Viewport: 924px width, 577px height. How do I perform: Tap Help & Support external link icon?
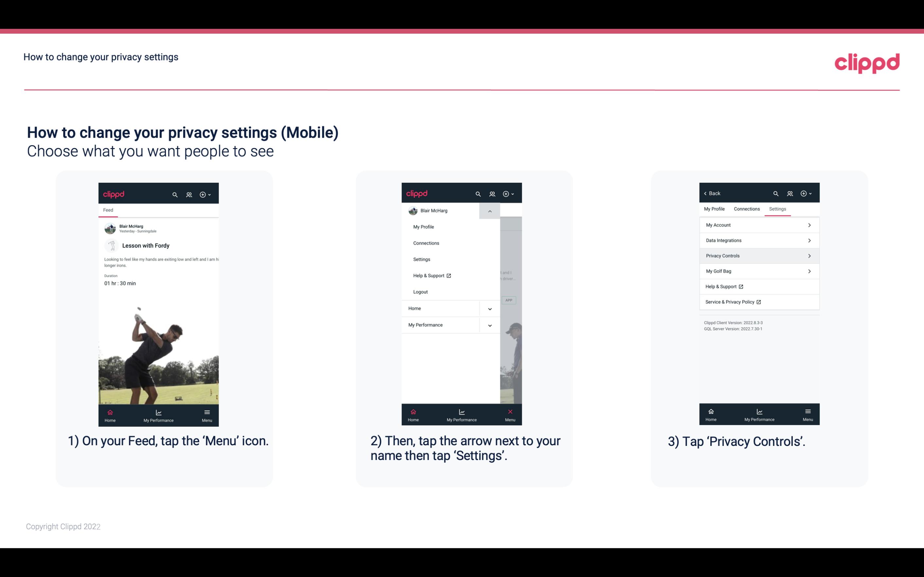(x=740, y=286)
